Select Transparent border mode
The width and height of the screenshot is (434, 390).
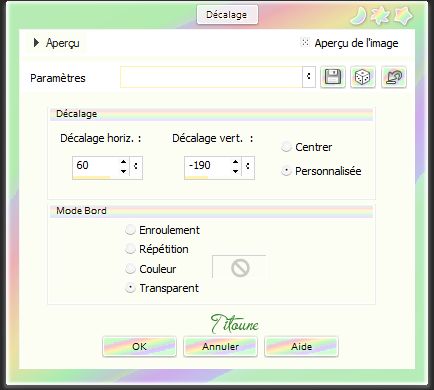point(130,288)
